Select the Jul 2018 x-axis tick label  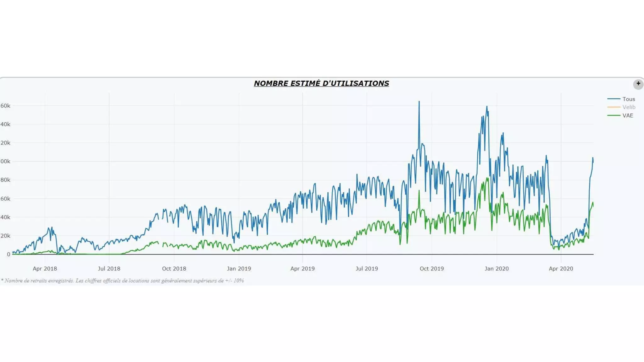point(109,269)
